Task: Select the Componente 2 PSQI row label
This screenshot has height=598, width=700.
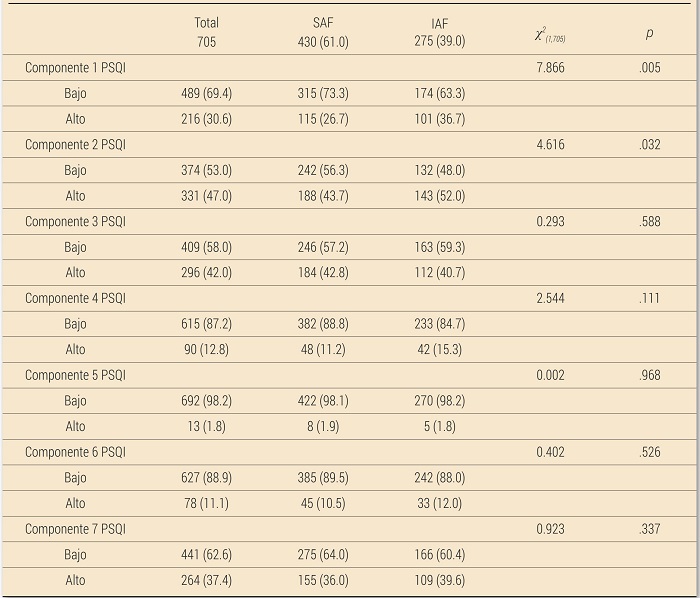Action: click(x=75, y=145)
